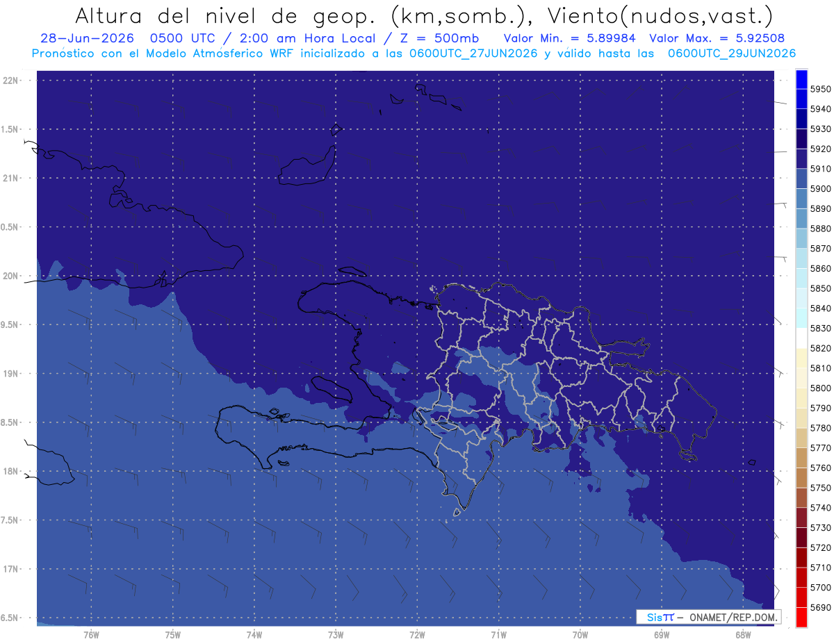Click the 5920 colorbar value

click(820, 149)
